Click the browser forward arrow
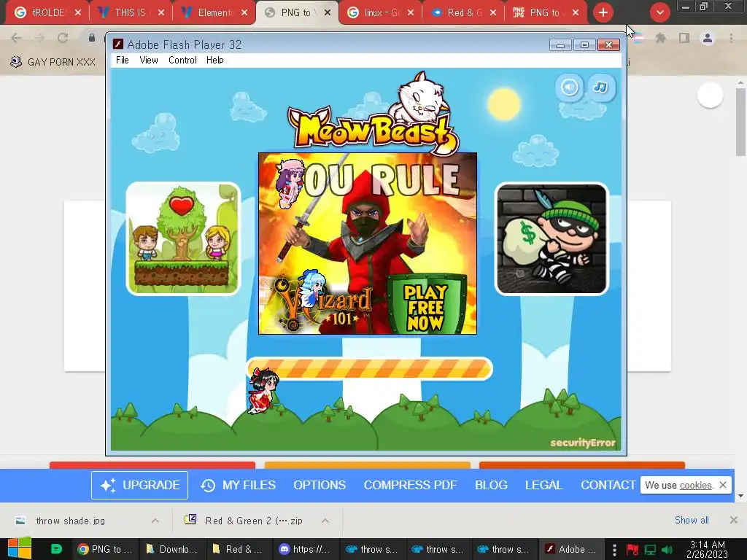The width and height of the screenshot is (747, 560). point(39,38)
